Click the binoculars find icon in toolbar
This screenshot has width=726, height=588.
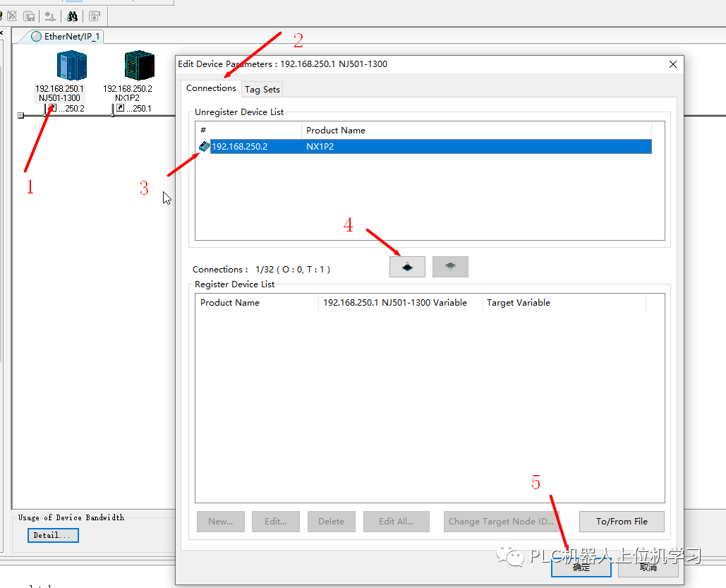point(72,17)
